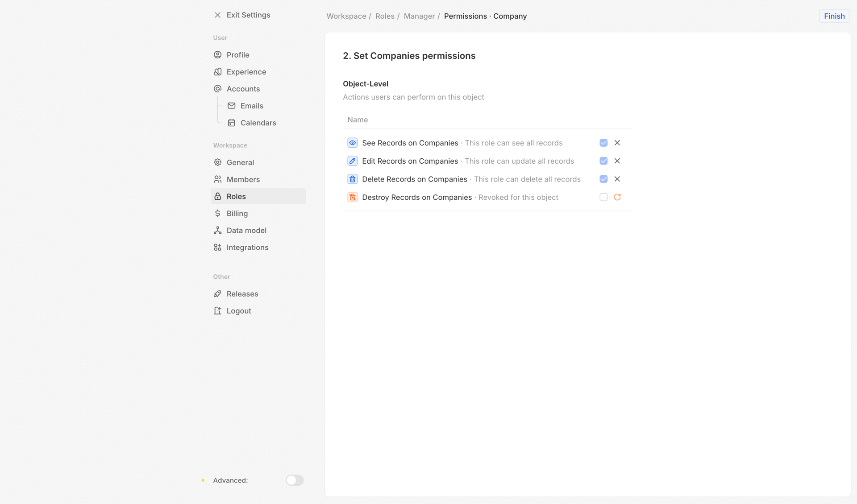The height and width of the screenshot is (504, 857).
Task: Turn on the Advanced toggle
Action: point(294,480)
